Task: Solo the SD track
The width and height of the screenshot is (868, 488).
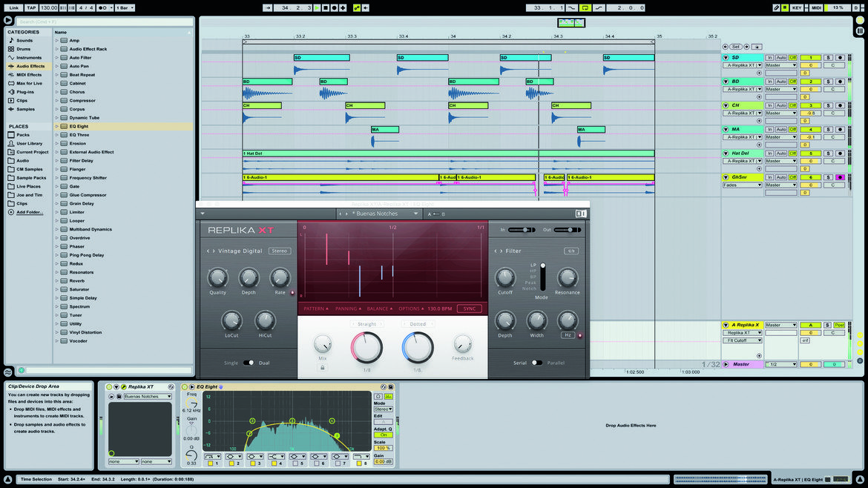Action: pyautogui.click(x=828, y=58)
